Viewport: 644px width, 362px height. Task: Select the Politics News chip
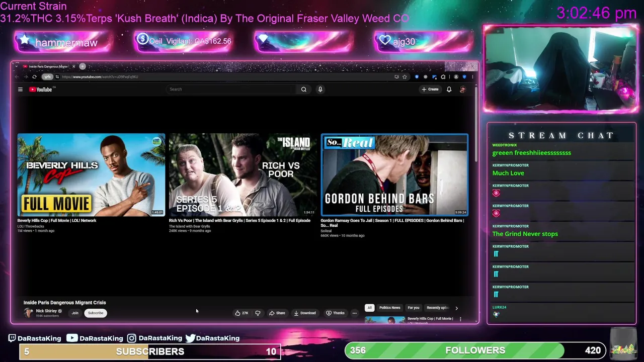pyautogui.click(x=389, y=308)
